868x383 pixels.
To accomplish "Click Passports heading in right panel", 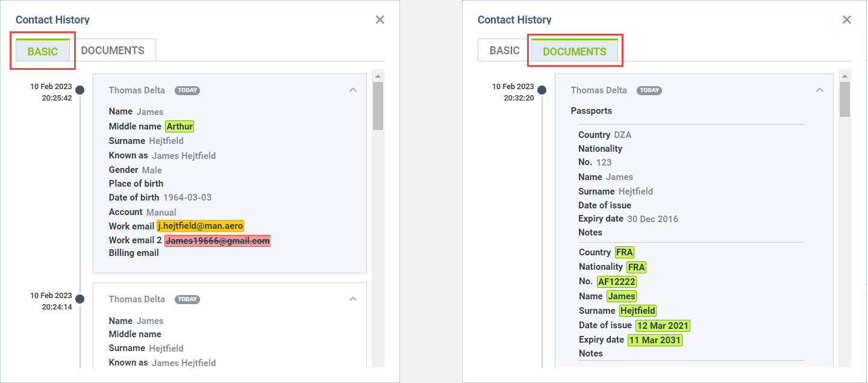I will pos(592,111).
